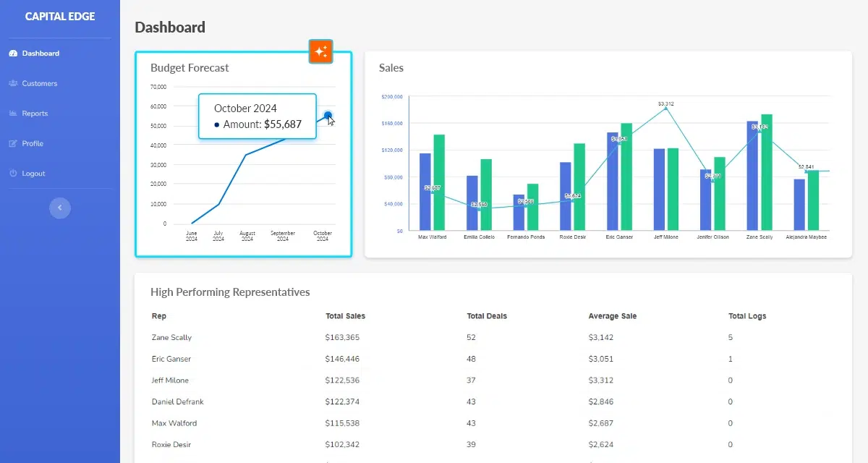Click the Average Sale column header
Viewport: 868px width, 463px height.
point(612,316)
